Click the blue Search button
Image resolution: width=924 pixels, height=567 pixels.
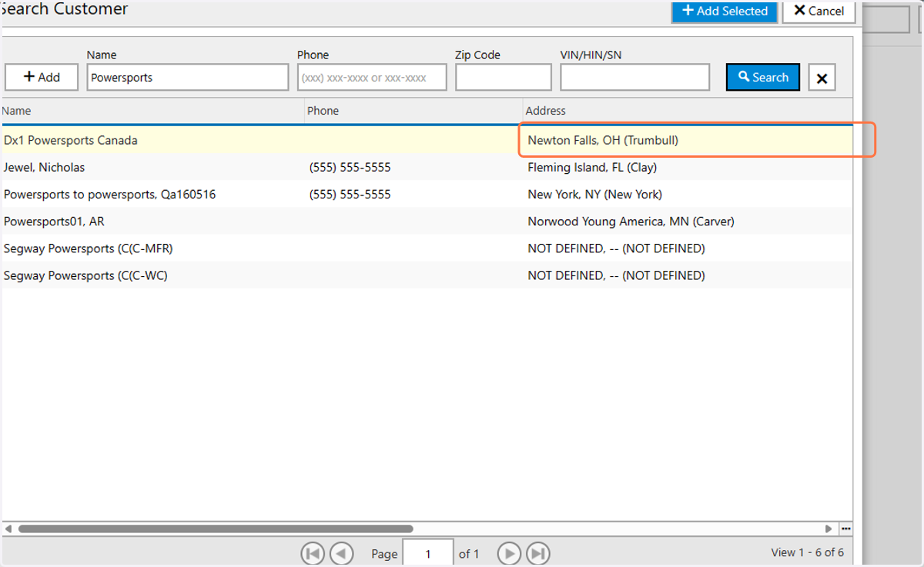[x=763, y=77]
